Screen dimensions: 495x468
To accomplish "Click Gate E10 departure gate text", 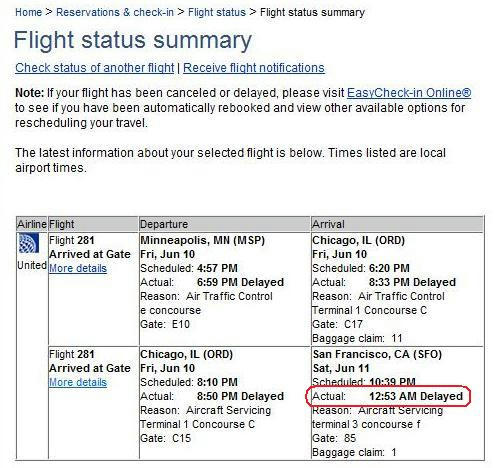I will click(165, 324).
